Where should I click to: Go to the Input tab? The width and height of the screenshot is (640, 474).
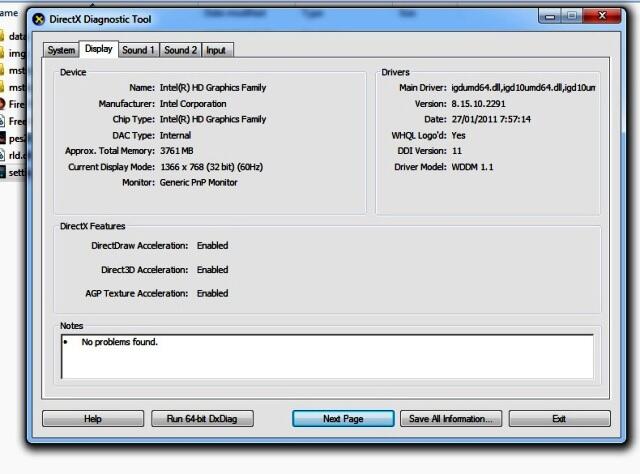(216, 50)
